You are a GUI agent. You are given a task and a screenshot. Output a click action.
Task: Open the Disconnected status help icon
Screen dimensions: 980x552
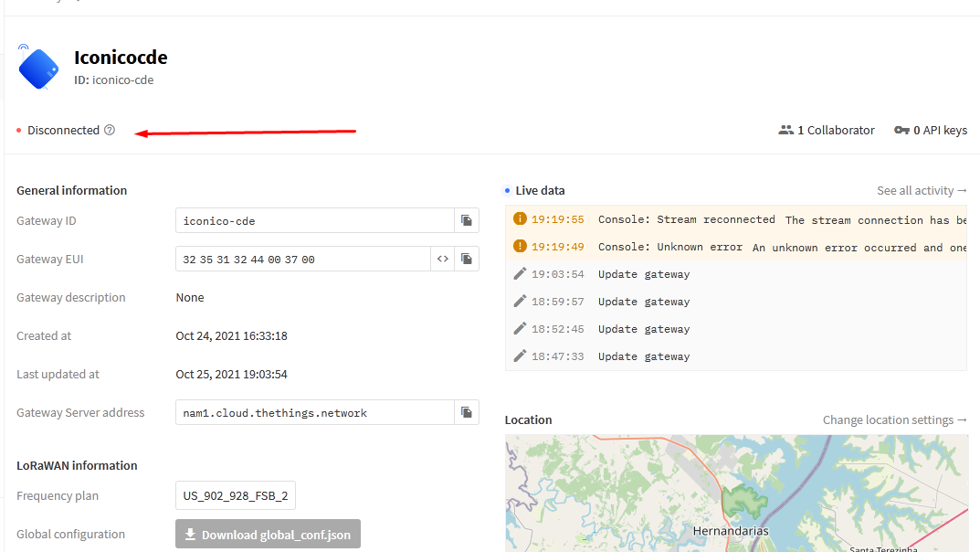[110, 130]
